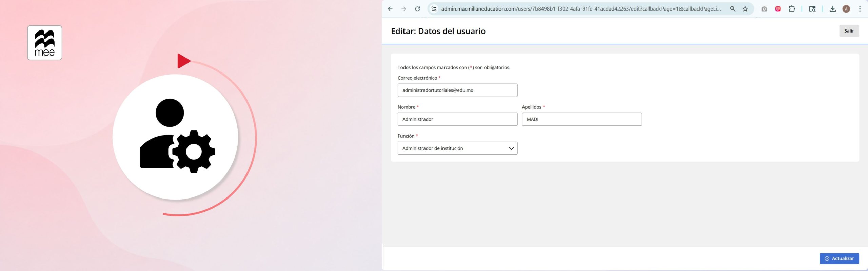Open Chrome three-dot menu

860,9
